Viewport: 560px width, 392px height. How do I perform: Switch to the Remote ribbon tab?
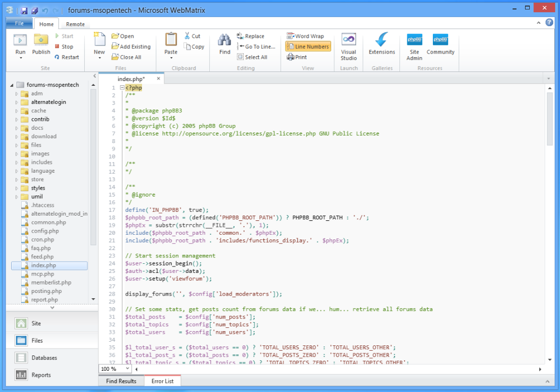click(75, 24)
